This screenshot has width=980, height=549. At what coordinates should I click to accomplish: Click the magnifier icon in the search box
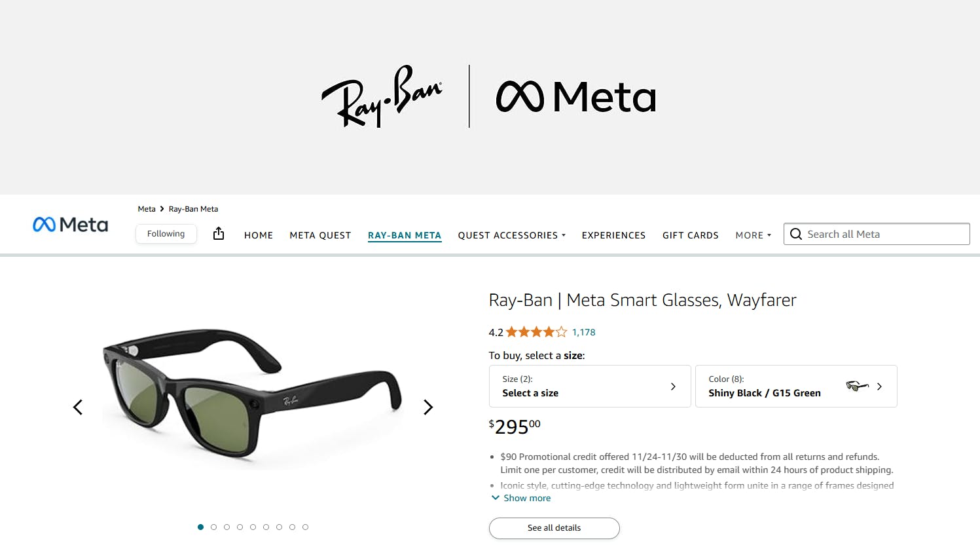pyautogui.click(x=796, y=235)
